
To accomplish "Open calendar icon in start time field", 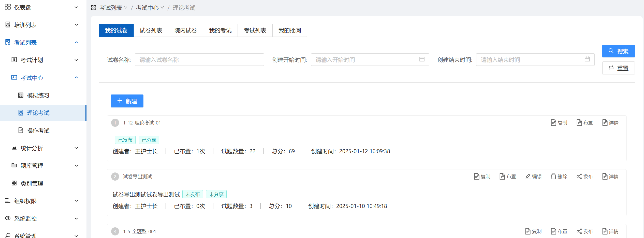I will [422, 59].
